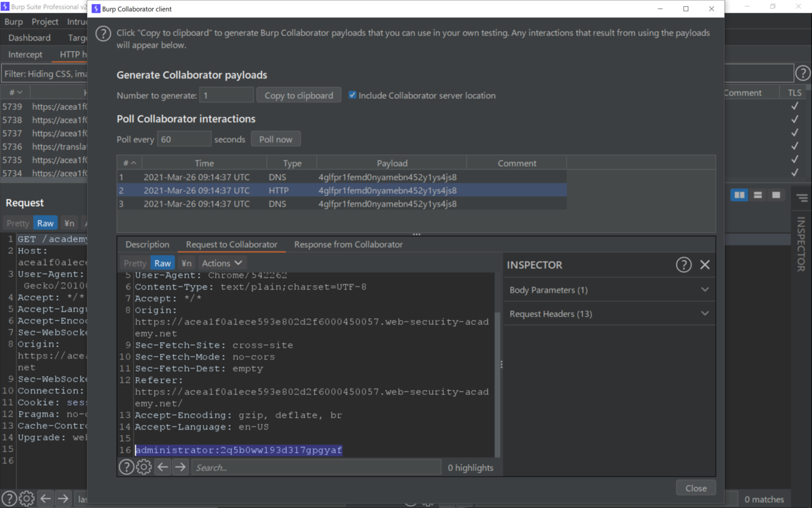Click the vertical INSPECTOR label in main window
The image size is (812, 508).
pyautogui.click(x=801, y=244)
